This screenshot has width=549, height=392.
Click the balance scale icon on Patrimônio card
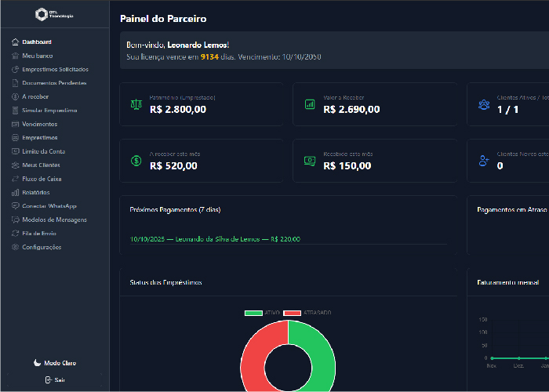point(136,104)
